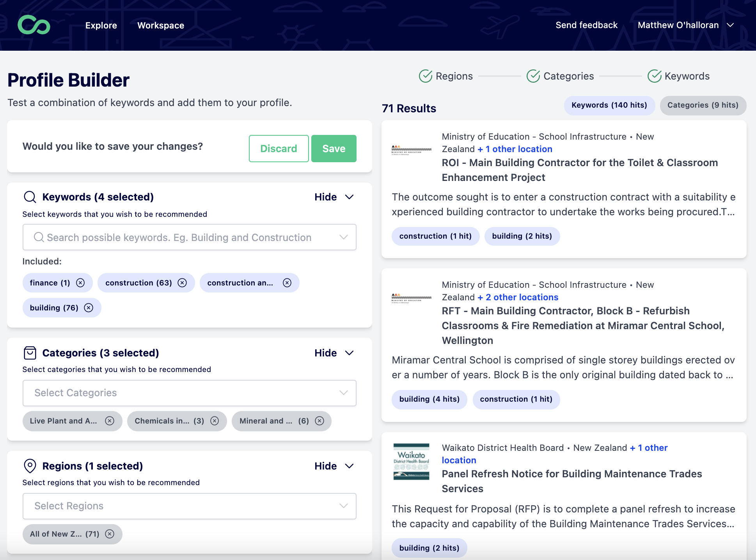
Task: Click the Categories progress step
Action: click(x=560, y=76)
